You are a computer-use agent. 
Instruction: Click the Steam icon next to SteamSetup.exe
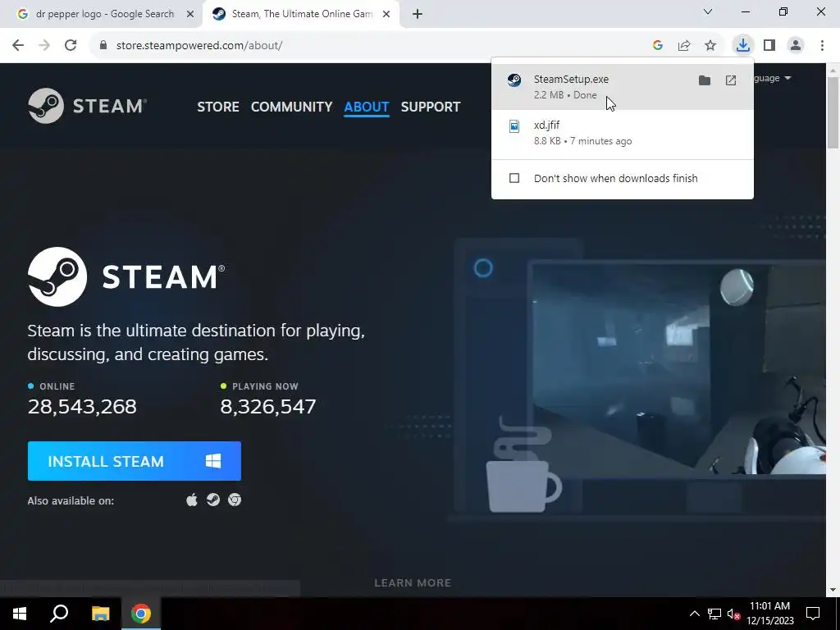click(x=514, y=80)
